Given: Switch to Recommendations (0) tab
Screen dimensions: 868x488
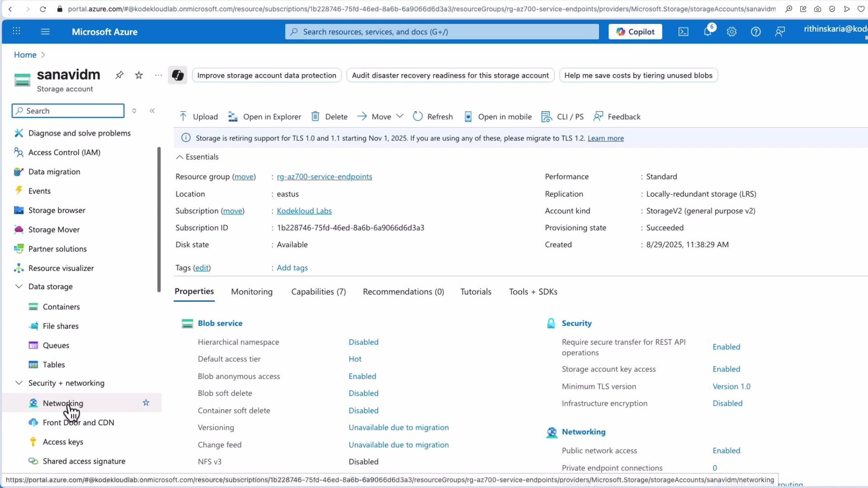Looking at the screenshot, I should click(403, 292).
